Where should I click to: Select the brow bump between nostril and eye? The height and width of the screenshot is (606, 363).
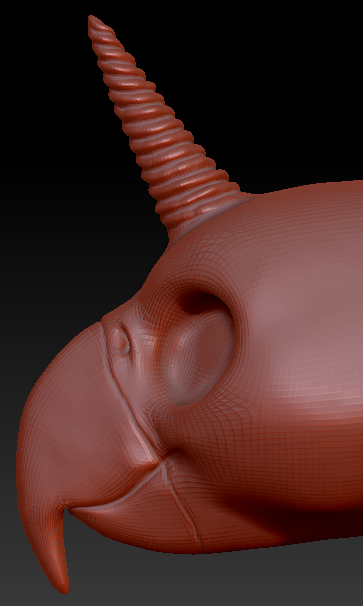coord(151,336)
